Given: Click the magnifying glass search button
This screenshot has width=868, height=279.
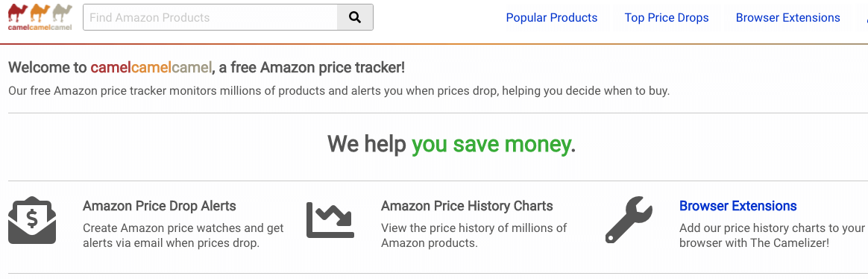Looking at the screenshot, I should pyautogui.click(x=355, y=17).
